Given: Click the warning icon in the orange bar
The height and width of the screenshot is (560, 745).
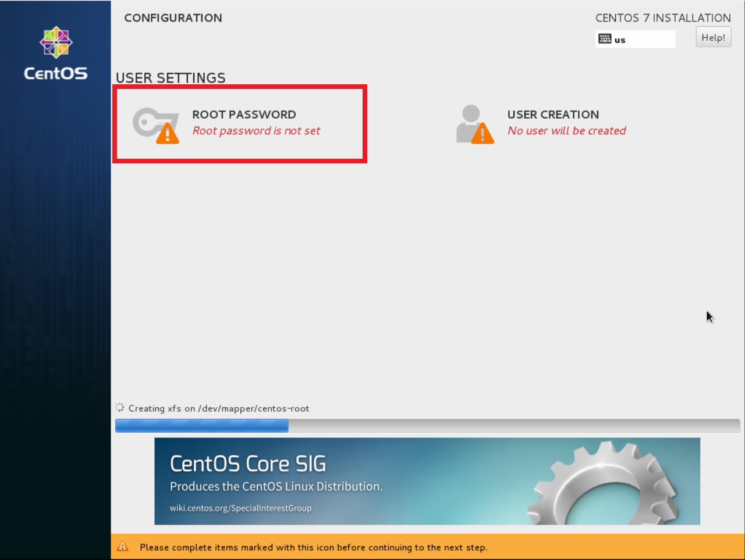Looking at the screenshot, I should tap(123, 547).
